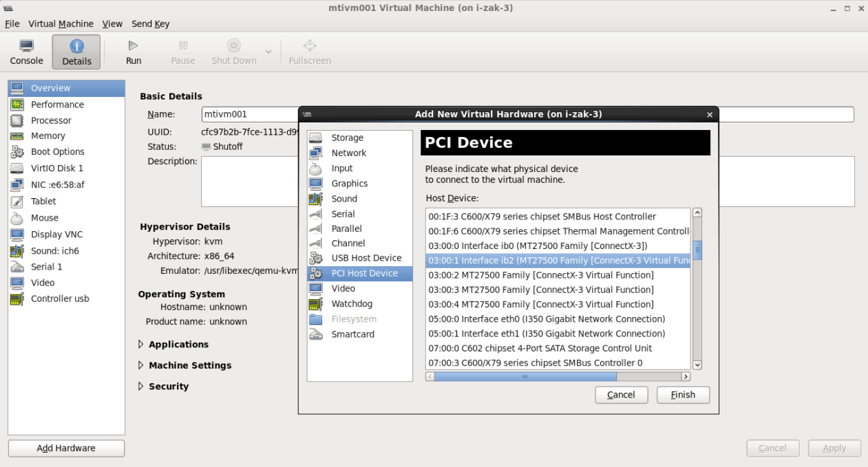Choose PCI Host Device in dialog
Screen dimensions: 868x467
360,273
